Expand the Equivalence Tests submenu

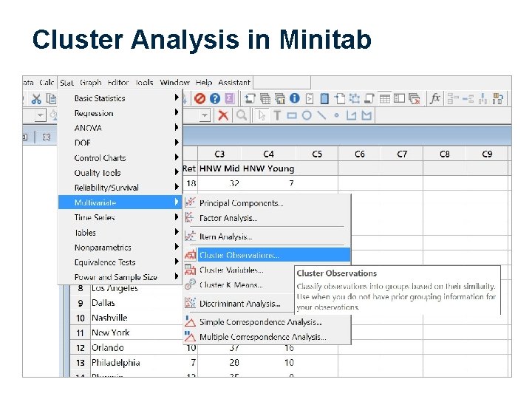[120, 262]
